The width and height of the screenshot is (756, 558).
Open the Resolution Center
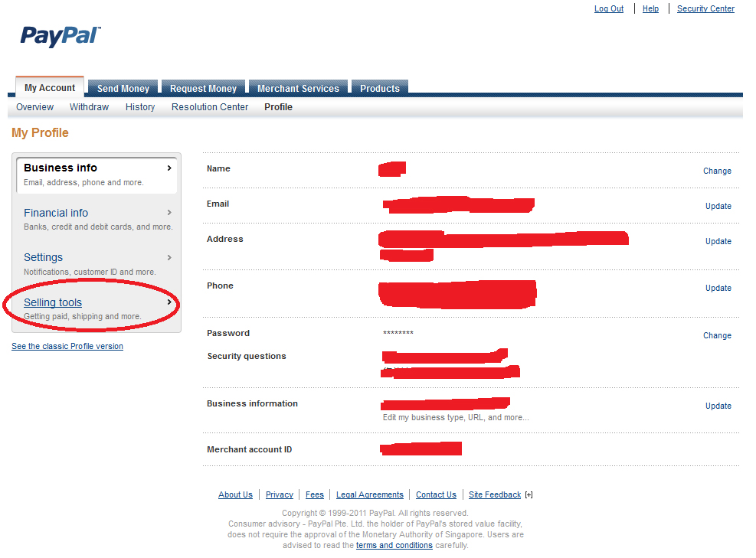pyautogui.click(x=210, y=107)
